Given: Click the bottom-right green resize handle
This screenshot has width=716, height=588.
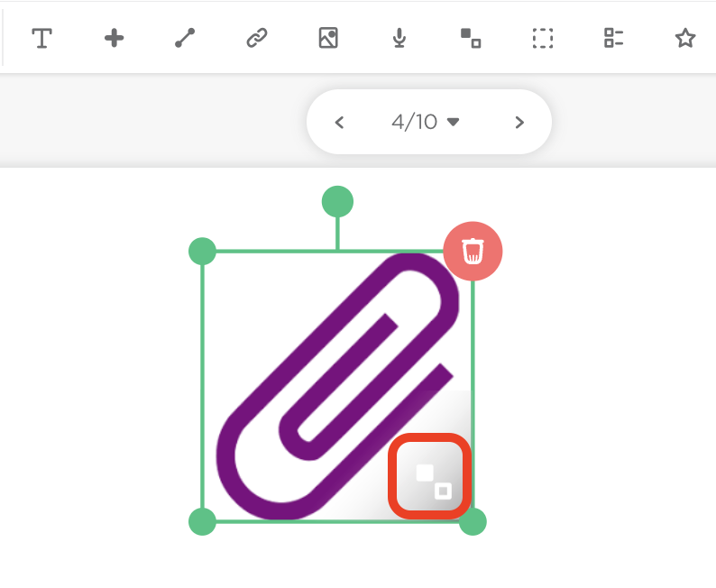Looking at the screenshot, I should [473, 522].
